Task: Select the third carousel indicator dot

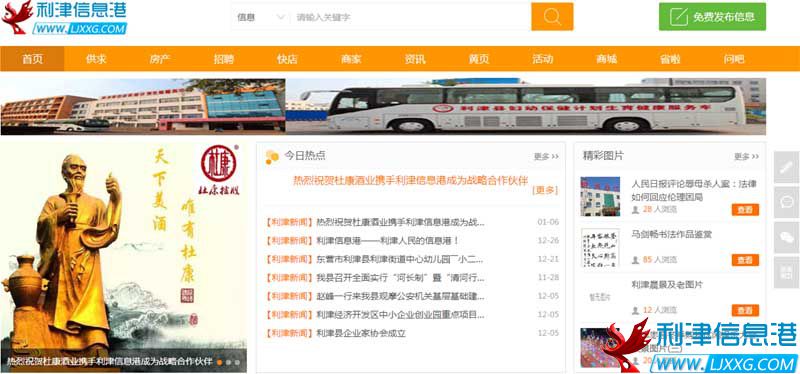Action: pos(237,362)
